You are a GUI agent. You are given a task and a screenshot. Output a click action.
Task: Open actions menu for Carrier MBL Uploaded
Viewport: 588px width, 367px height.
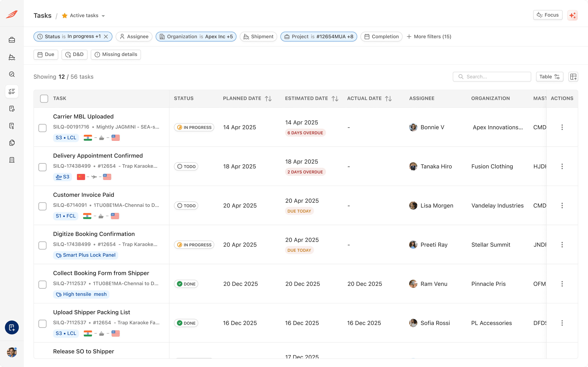click(562, 127)
